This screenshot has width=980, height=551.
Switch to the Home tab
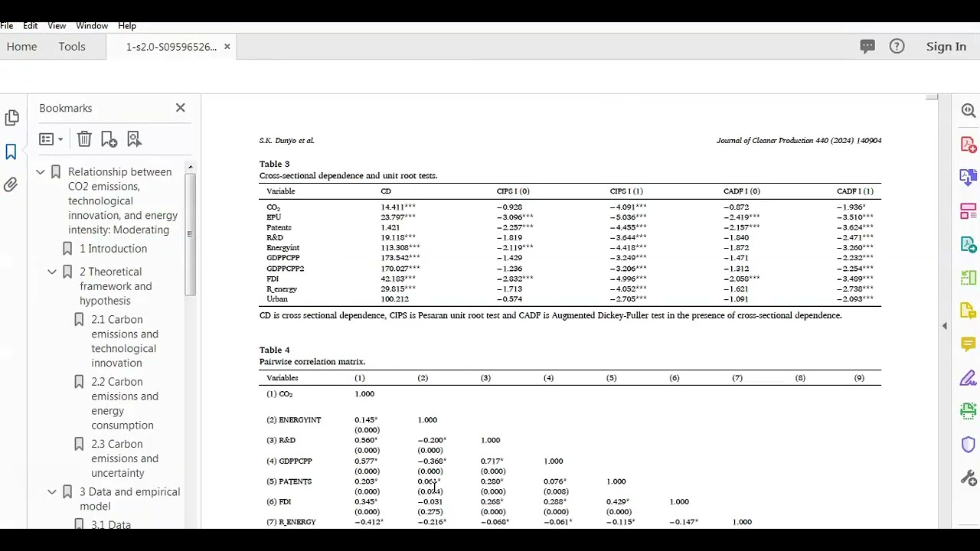click(21, 47)
